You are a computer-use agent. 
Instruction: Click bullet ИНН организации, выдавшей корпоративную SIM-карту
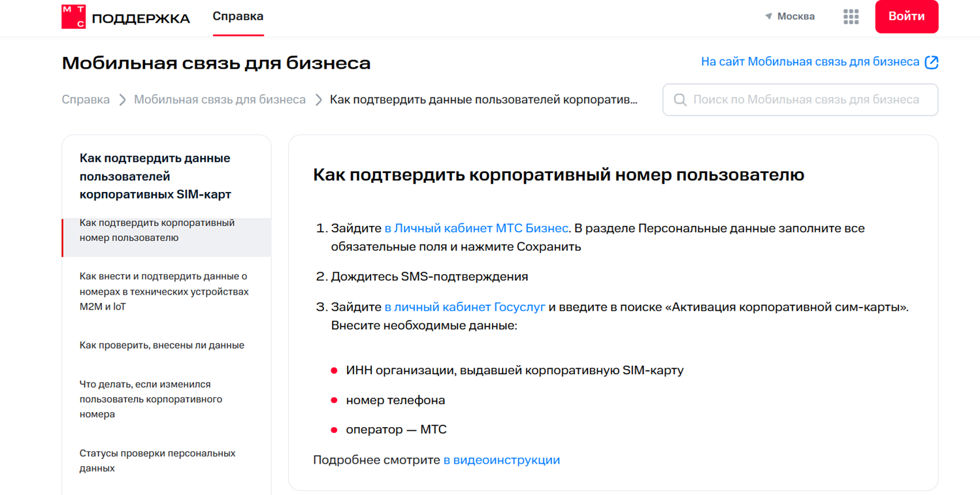pos(515,370)
